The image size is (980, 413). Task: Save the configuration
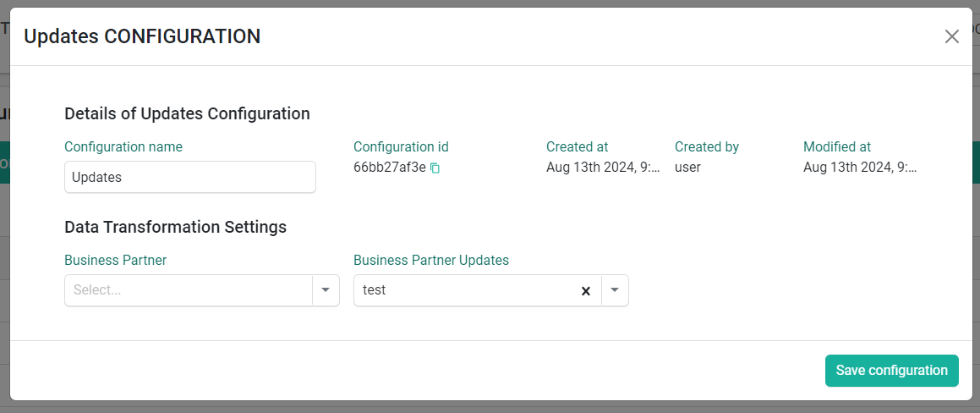click(891, 371)
